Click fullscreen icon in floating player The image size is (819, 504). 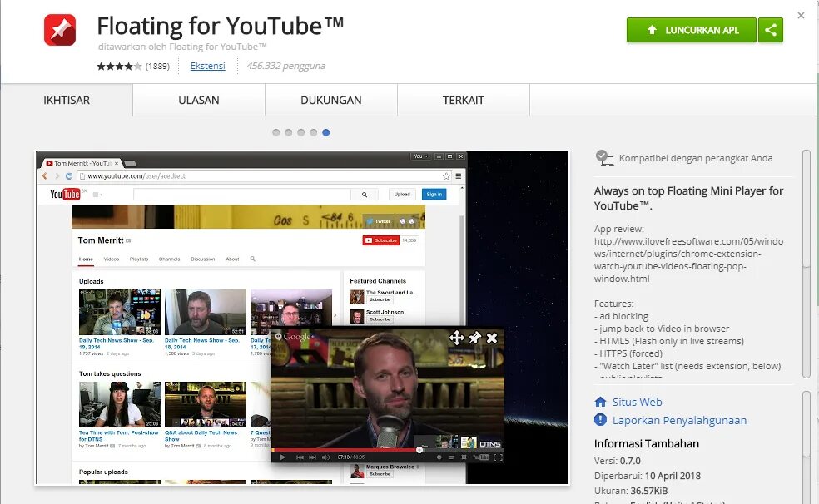(x=499, y=457)
